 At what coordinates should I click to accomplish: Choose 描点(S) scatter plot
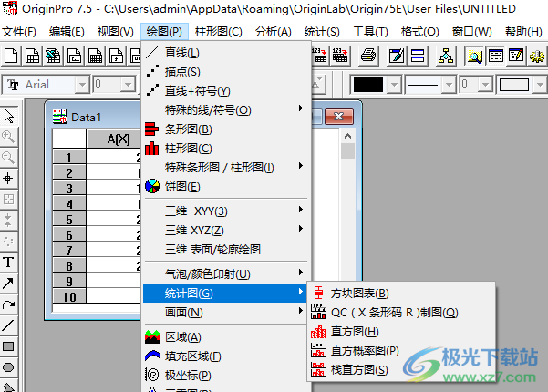click(225, 72)
